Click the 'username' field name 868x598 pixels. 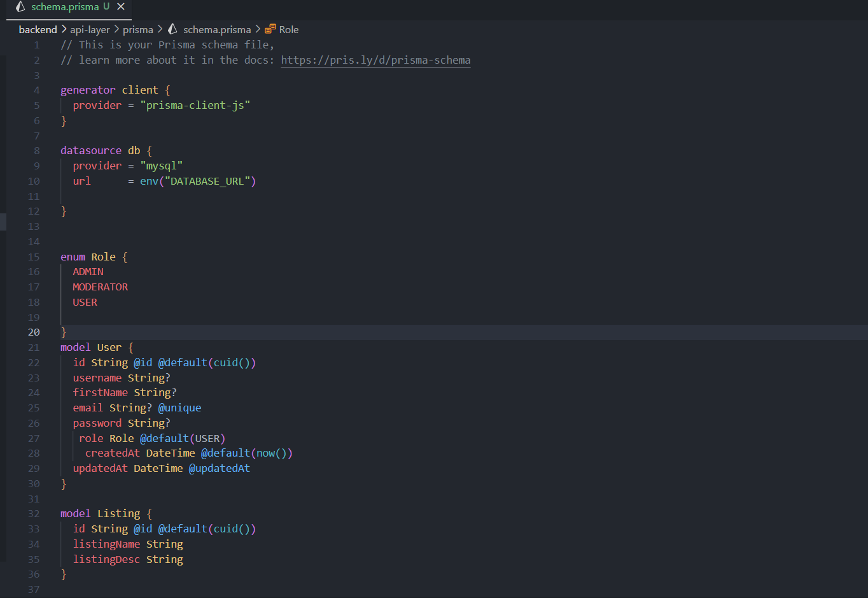point(97,378)
